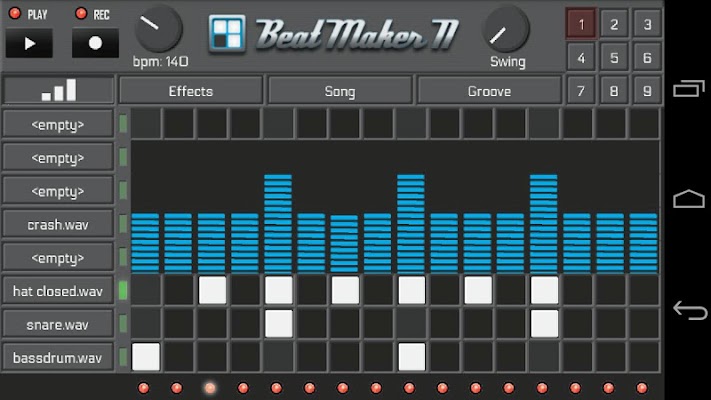The width and height of the screenshot is (711, 400).
Task: Load a sample into the empty slot below crash.wav
Action: click(58, 258)
